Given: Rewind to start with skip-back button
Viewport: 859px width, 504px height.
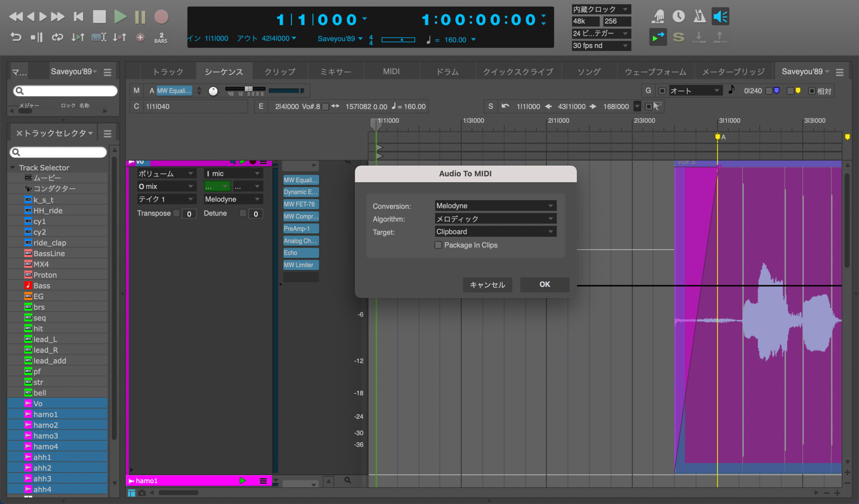Looking at the screenshot, I should [x=79, y=17].
